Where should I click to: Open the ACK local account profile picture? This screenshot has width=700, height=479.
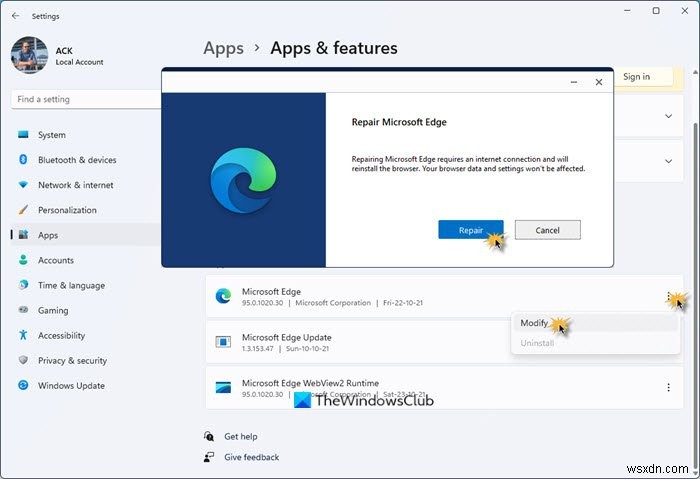(29, 55)
